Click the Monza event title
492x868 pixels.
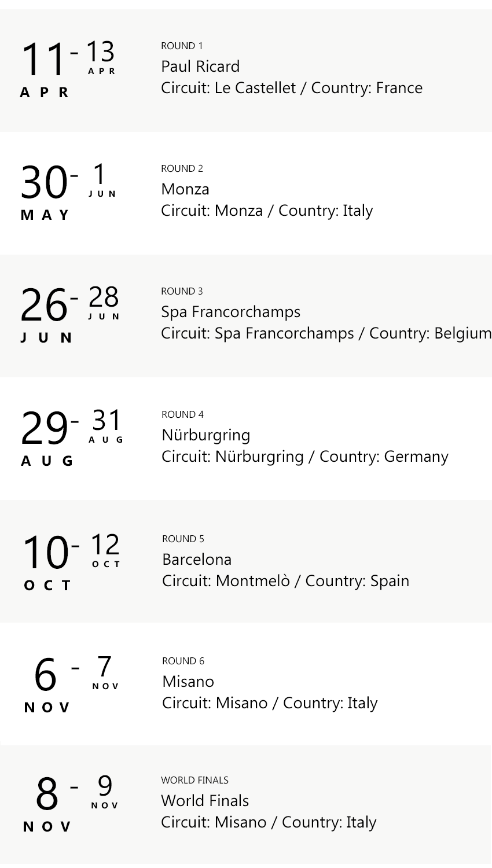(185, 189)
